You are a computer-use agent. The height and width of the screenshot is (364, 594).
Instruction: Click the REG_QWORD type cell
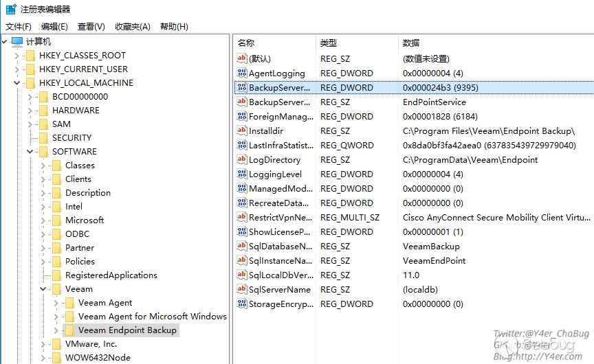click(x=347, y=146)
